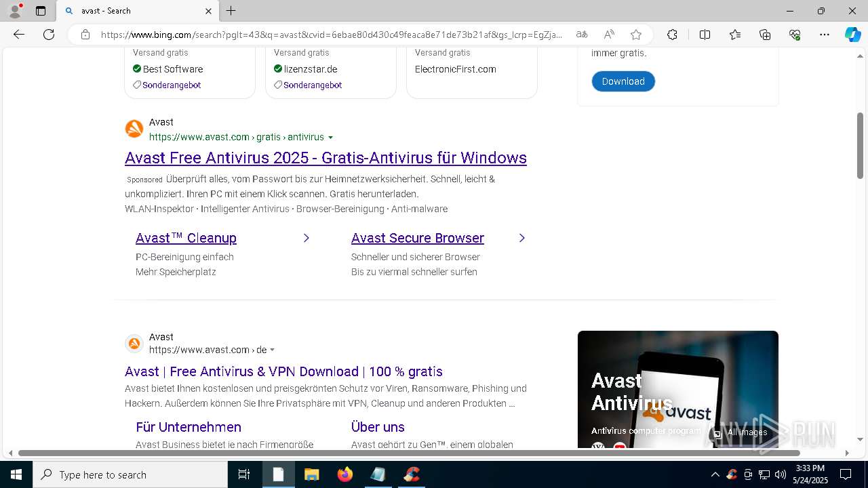Click the translate page icon

581,35
